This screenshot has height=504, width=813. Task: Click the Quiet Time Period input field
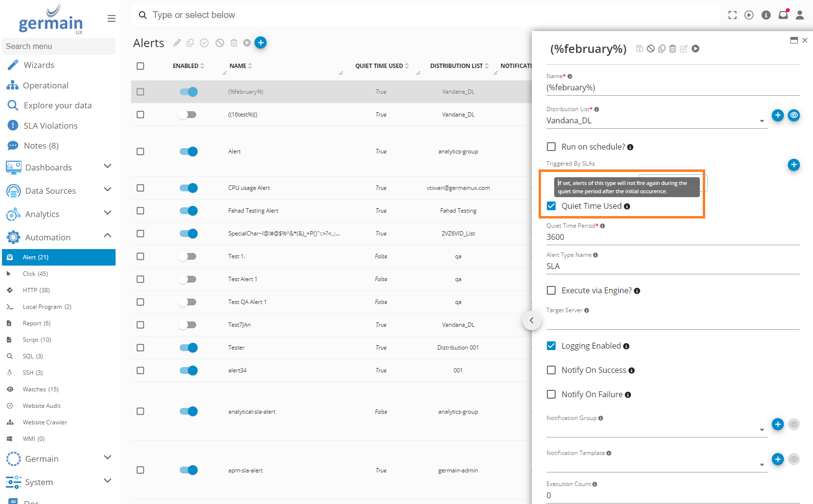[672, 237]
